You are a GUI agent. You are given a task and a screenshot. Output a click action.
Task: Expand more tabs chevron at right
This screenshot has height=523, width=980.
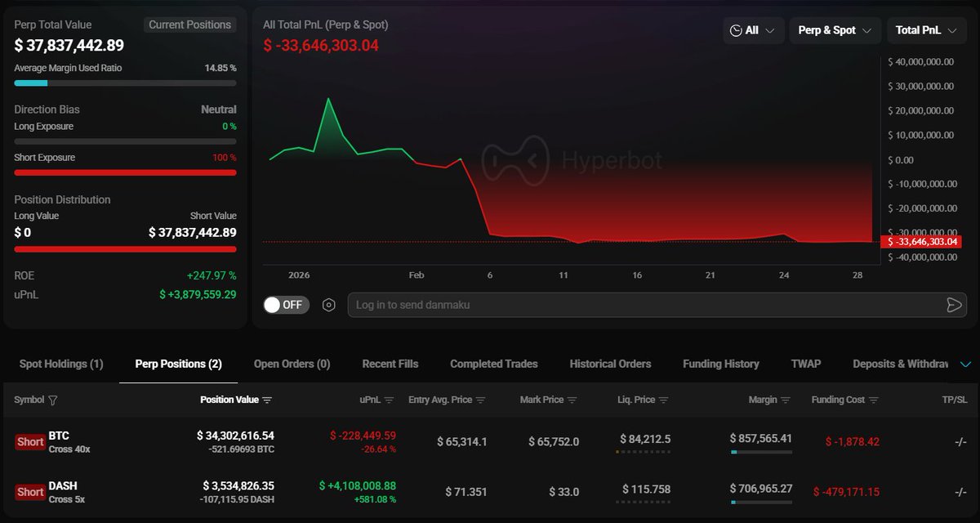[965, 364]
